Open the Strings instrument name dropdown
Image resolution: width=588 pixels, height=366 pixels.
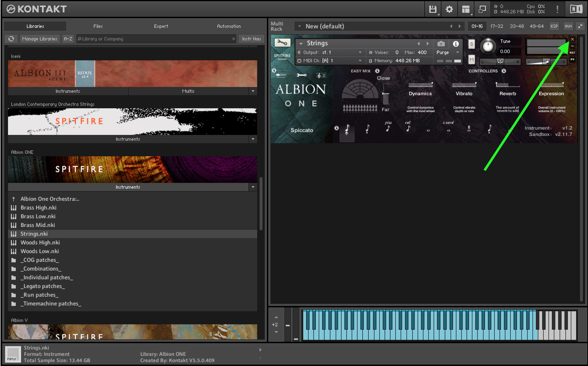click(301, 44)
